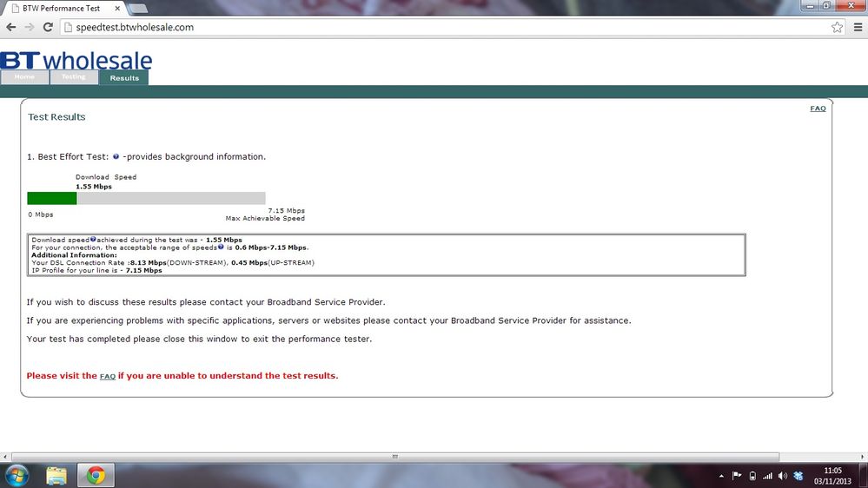Open the Action Center flag icon
The height and width of the screenshot is (488, 868).
coord(737,475)
